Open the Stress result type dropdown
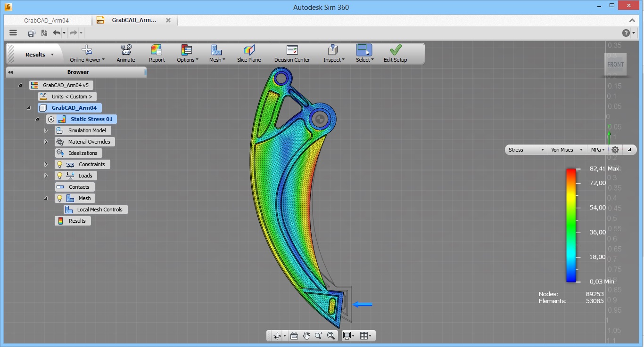This screenshot has height=347, width=644. [526, 150]
